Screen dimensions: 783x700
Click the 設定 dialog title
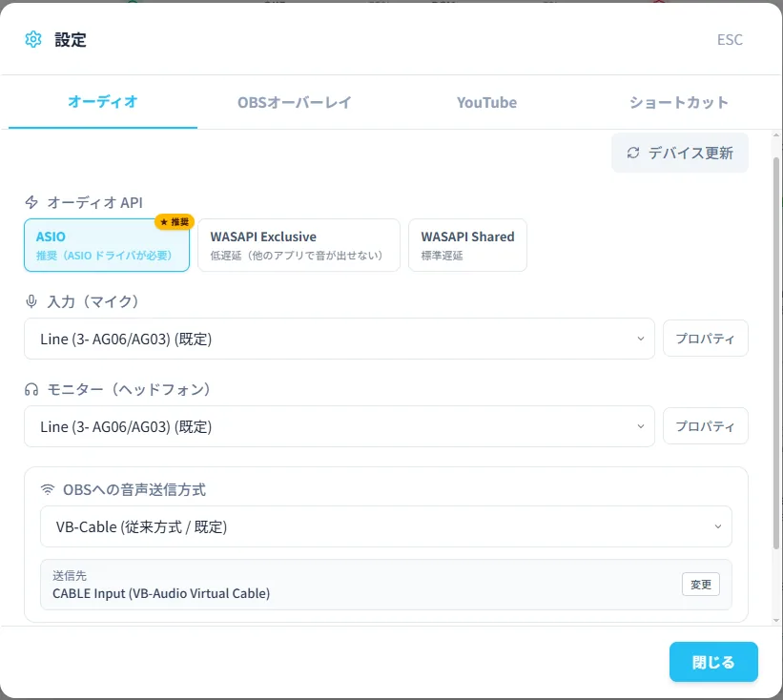click(71, 39)
